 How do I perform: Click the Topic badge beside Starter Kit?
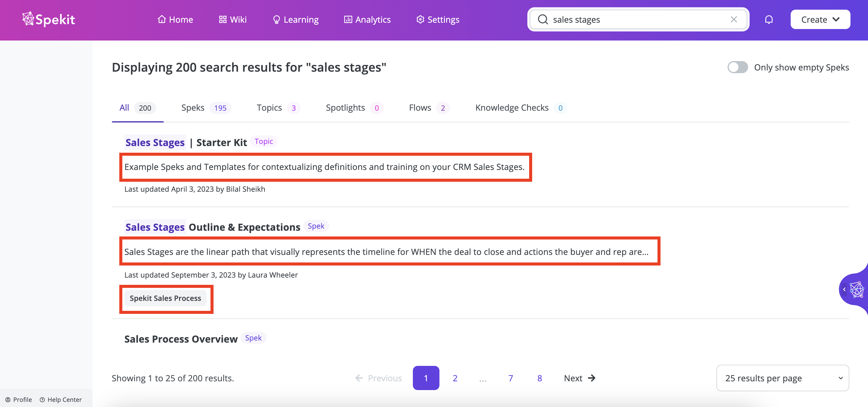coord(264,142)
